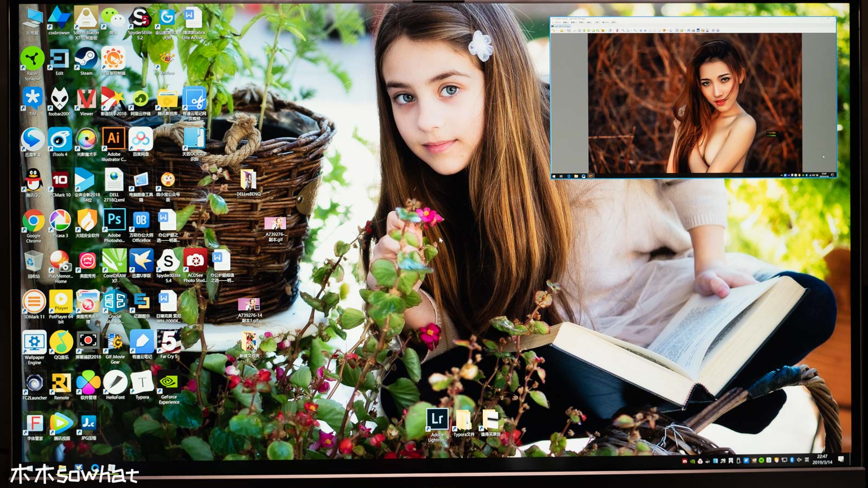Launch ACDSee Photo Studio
This screenshot has width=868, height=488.
click(x=195, y=267)
